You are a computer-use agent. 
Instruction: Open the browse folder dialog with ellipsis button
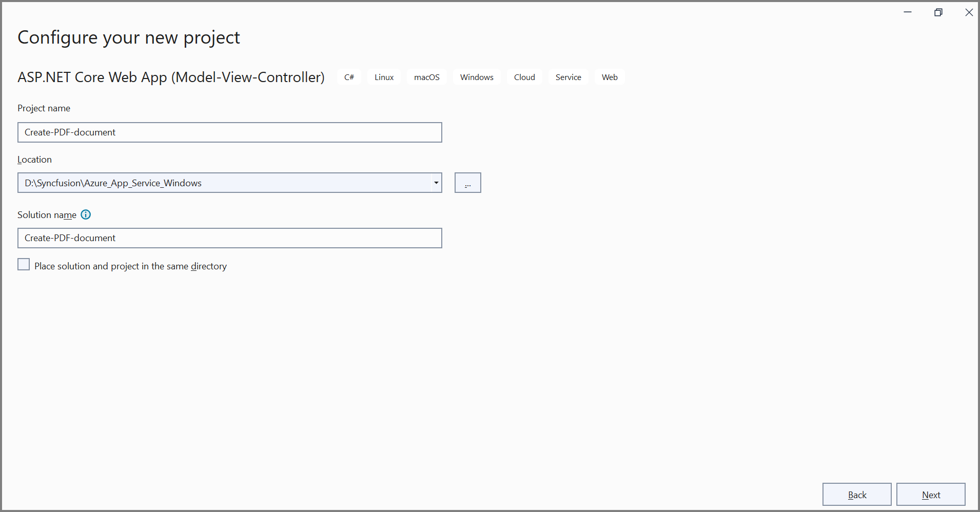pyautogui.click(x=467, y=183)
